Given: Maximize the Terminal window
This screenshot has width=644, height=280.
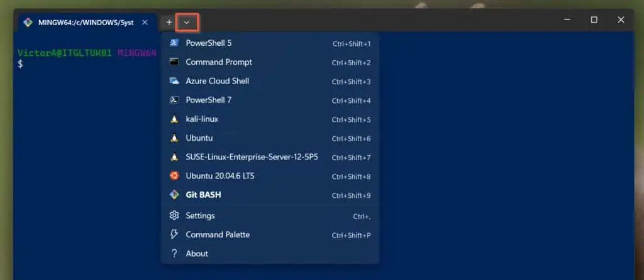Looking at the screenshot, I should tap(594, 19).
